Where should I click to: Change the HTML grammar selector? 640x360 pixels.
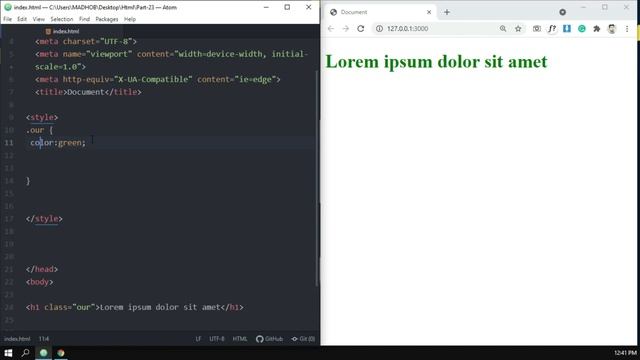point(240,339)
